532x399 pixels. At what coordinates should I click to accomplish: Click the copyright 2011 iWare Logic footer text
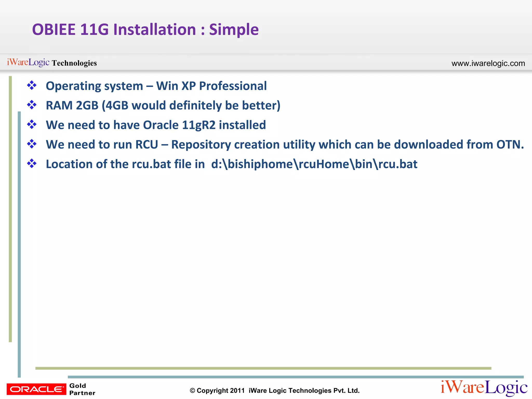click(275, 390)
